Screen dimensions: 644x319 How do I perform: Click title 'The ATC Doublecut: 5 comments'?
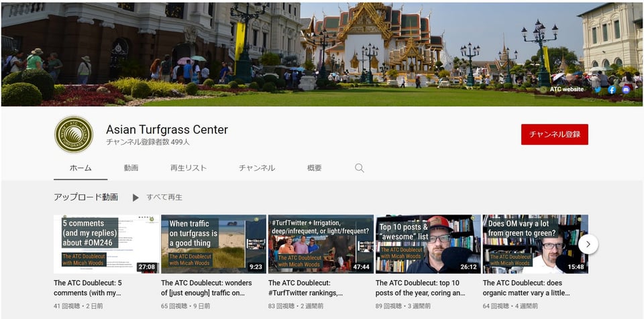pos(88,288)
